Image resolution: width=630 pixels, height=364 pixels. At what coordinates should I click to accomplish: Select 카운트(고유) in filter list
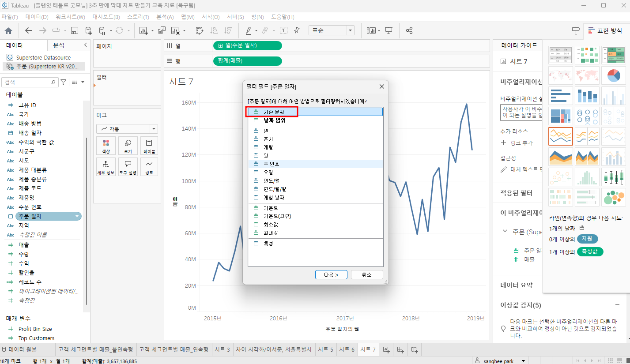315,216
